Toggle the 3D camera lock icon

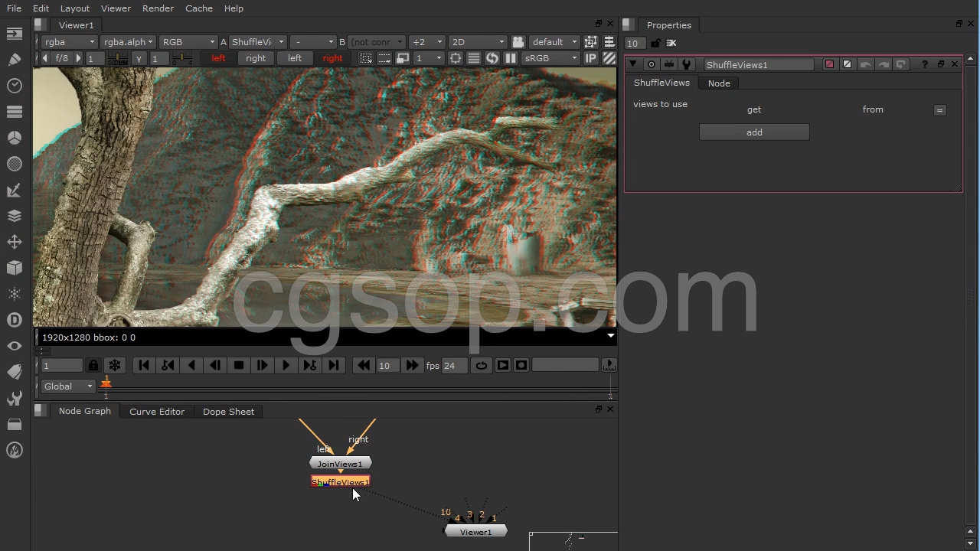coord(518,42)
